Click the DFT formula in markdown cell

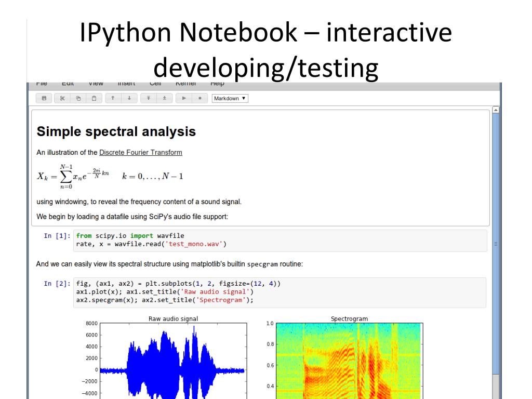click(x=110, y=177)
